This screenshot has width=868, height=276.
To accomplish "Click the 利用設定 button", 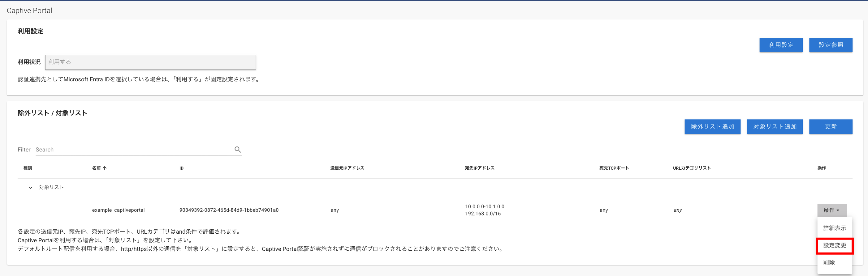I will (x=781, y=45).
